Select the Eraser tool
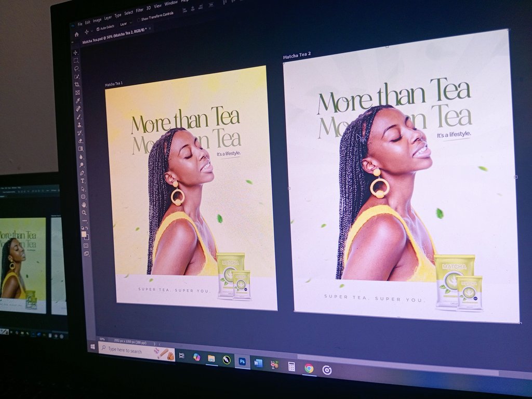The image size is (532, 399). click(81, 141)
